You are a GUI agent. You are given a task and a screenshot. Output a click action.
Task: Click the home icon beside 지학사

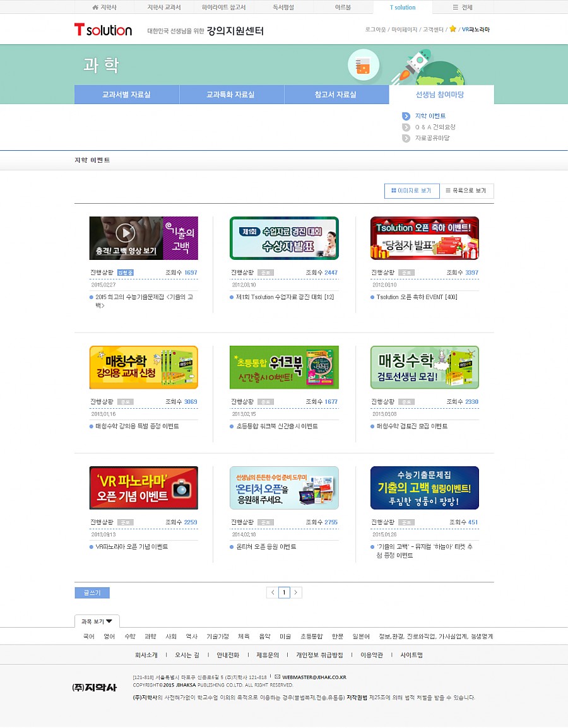tap(95, 8)
